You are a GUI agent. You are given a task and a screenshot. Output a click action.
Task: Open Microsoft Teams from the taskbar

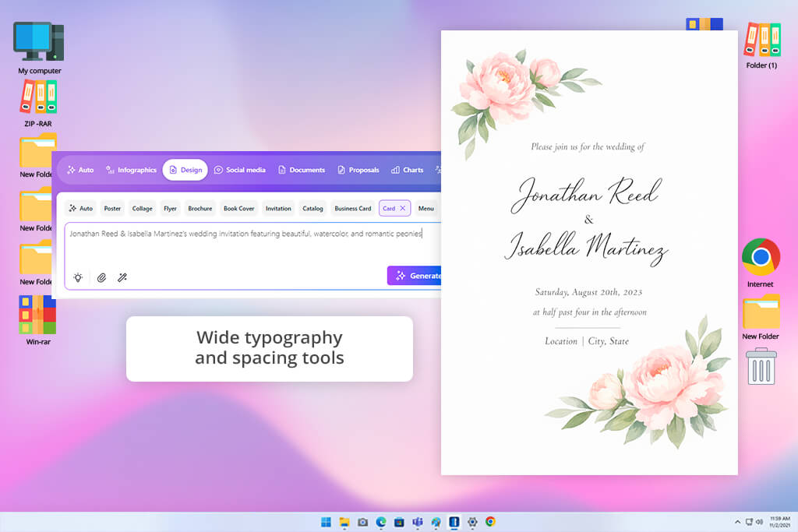coord(418,522)
